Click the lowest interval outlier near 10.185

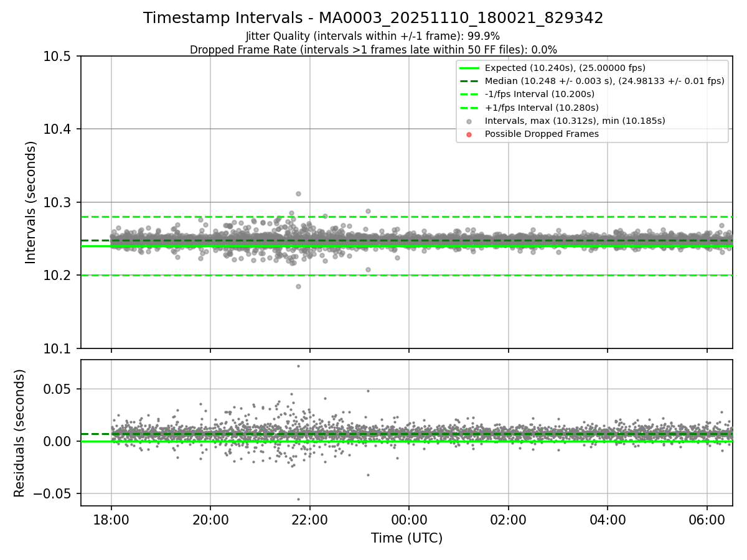pyautogui.click(x=298, y=286)
